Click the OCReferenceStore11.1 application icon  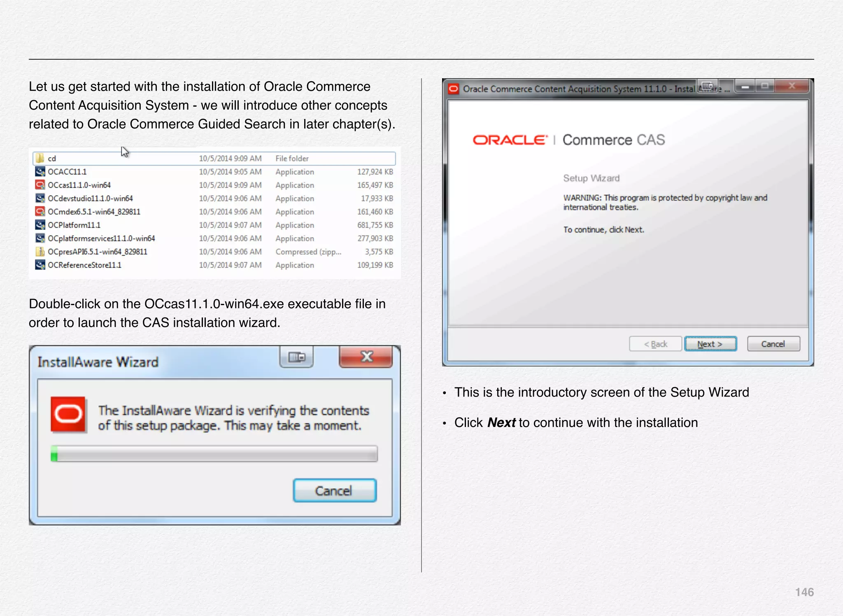pos(40,265)
